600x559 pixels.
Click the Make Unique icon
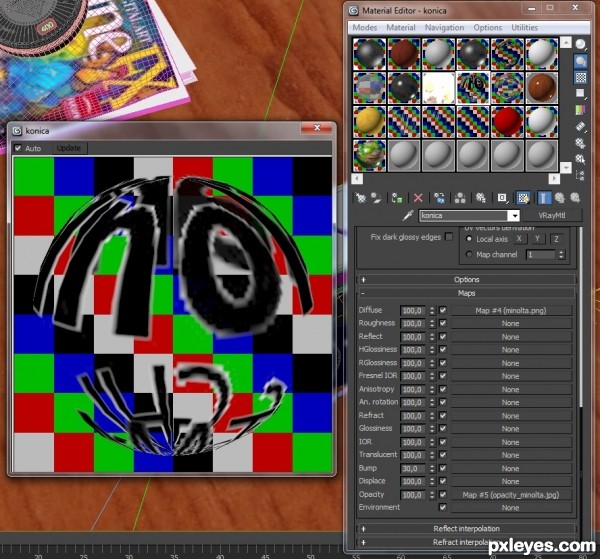coord(460,198)
